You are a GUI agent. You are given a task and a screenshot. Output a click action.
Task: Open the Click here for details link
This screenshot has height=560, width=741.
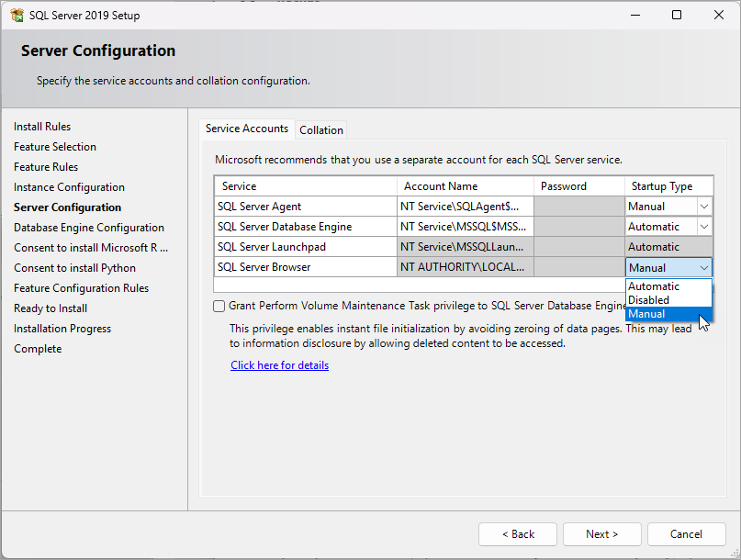(280, 365)
